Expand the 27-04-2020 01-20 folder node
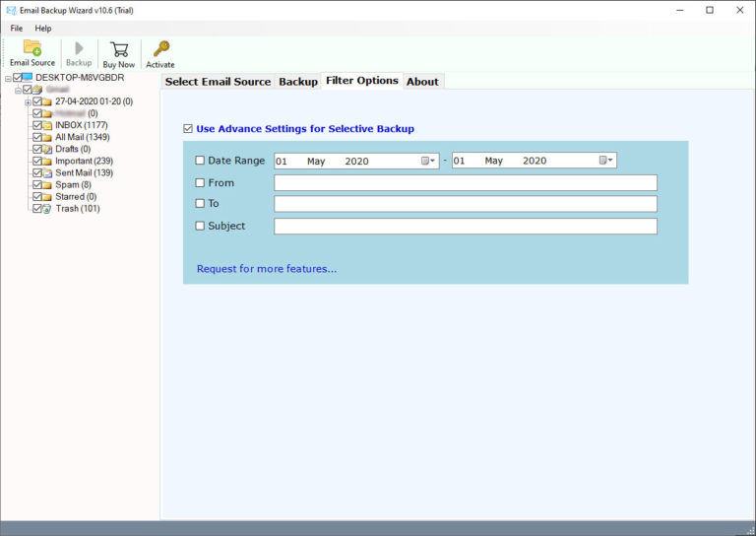Image resolution: width=756 pixels, height=536 pixels. [x=28, y=102]
